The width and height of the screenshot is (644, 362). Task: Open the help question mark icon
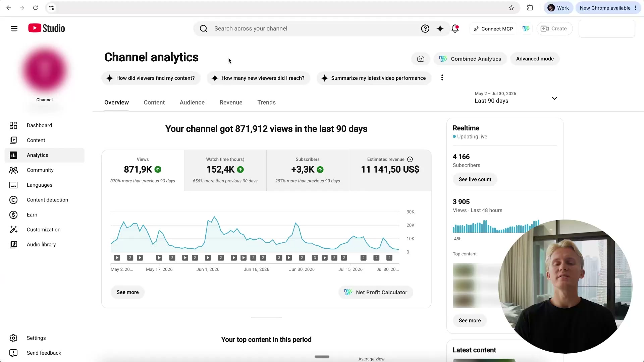[425, 29]
